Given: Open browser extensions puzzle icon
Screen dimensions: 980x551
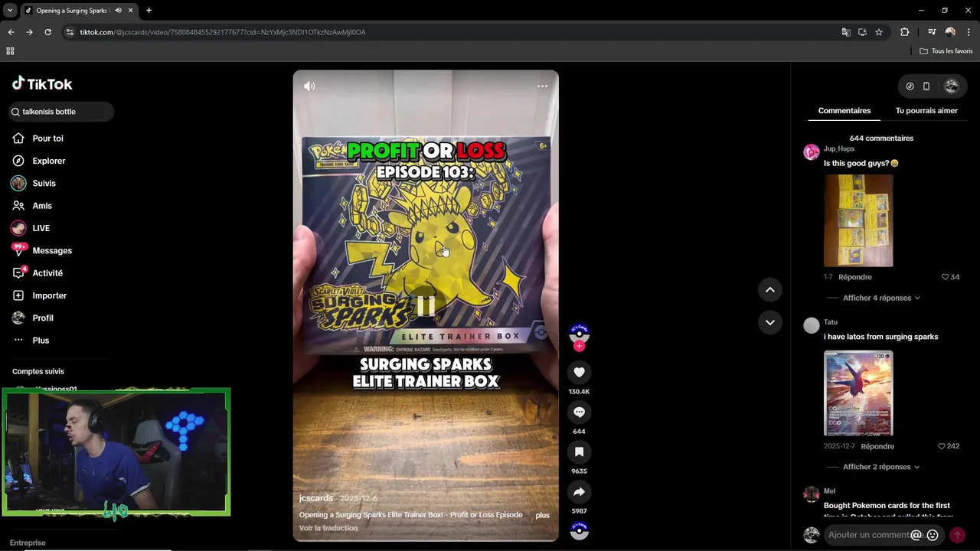Looking at the screenshot, I should tap(905, 32).
